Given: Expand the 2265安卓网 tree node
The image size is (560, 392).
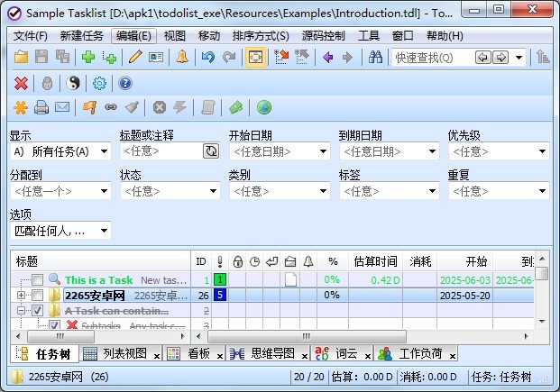Looking at the screenshot, I should coord(22,296).
